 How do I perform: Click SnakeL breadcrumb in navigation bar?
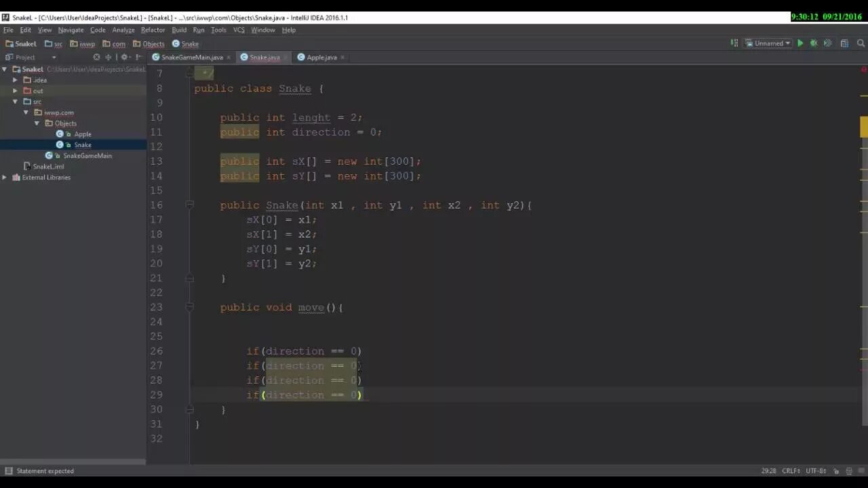click(x=21, y=44)
